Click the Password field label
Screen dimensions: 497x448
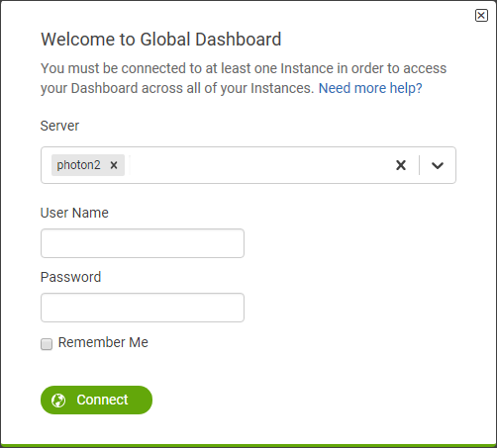tap(70, 277)
